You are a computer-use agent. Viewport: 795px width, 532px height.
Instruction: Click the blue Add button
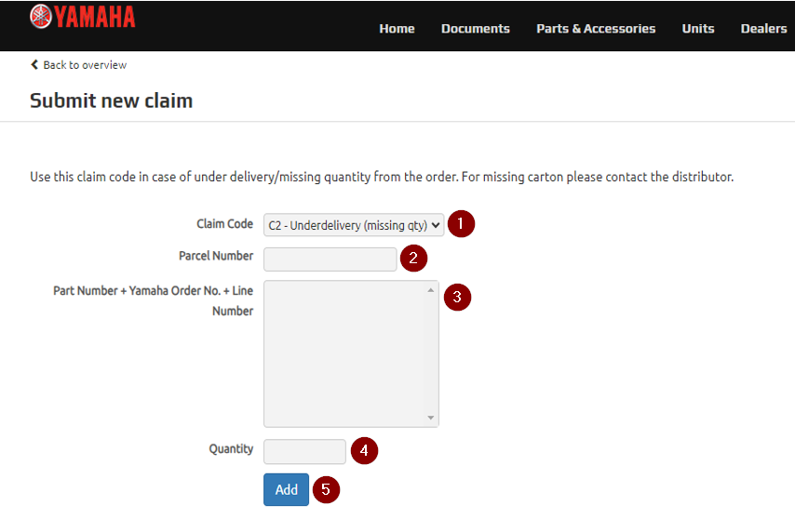coord(286,489)
